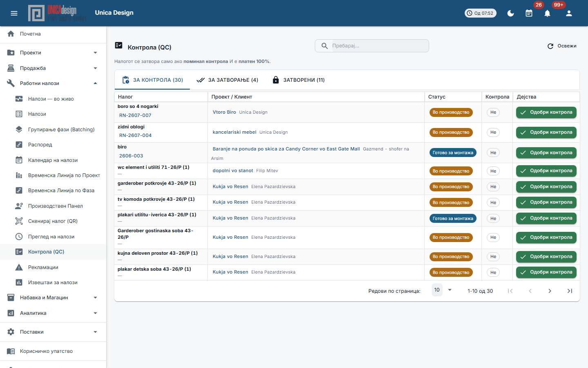Go to next page arrow
This screenshot has height=368, width=588.
coord(550,291)
